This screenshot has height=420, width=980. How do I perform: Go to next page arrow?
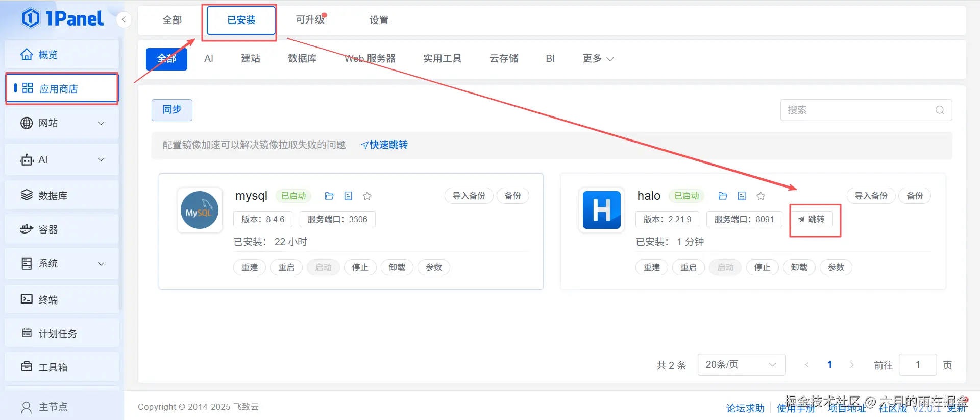point(852,365)
